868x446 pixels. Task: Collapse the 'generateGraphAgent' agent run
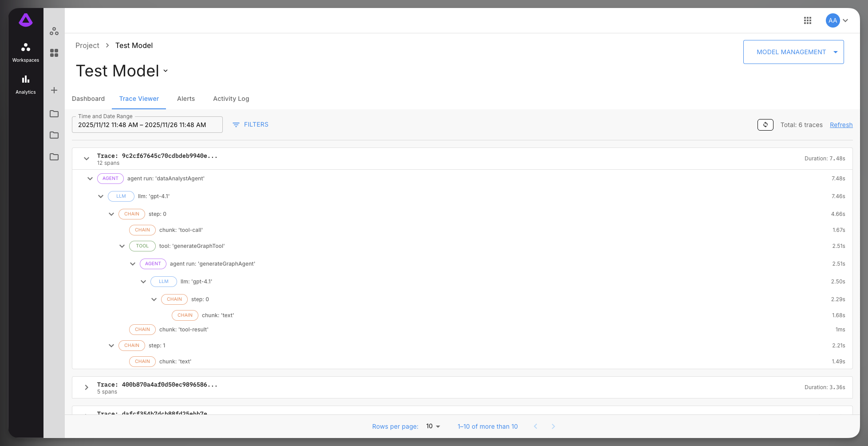click(133, 264)
